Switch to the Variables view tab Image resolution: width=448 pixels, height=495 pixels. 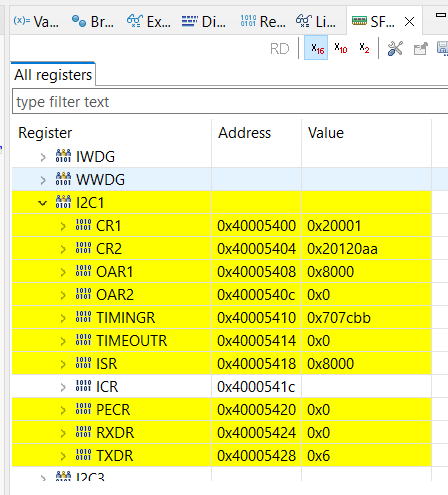coord(36,22)
